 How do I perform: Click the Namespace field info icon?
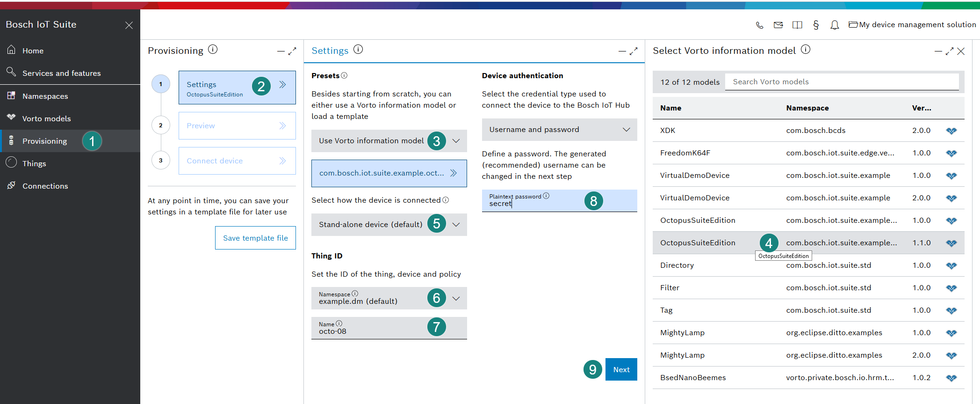[355, 294]
